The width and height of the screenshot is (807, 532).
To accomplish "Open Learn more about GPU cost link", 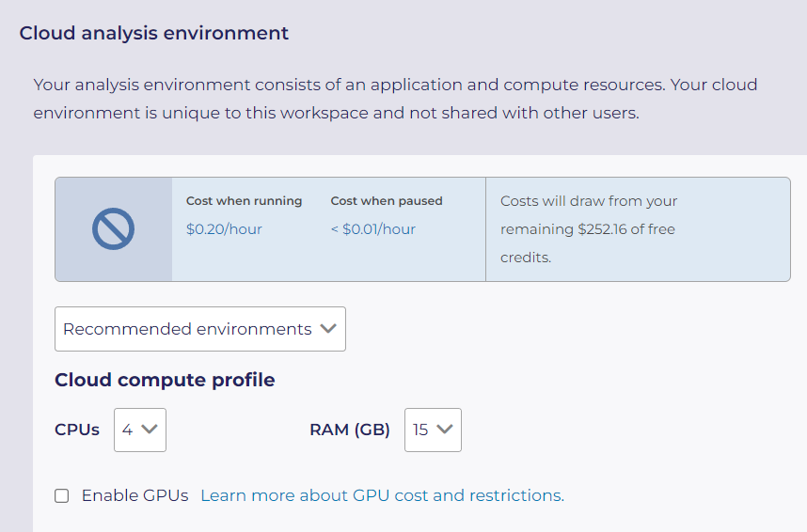I will pyautogui.click(x=383, y=495).
